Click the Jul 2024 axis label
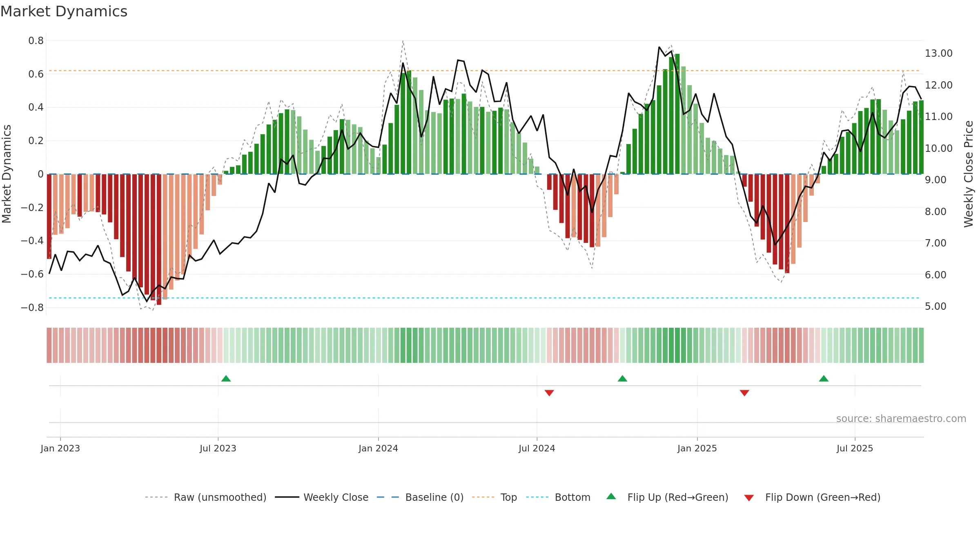The height and width of the screenshot is (551, 980). click(537, 448)
